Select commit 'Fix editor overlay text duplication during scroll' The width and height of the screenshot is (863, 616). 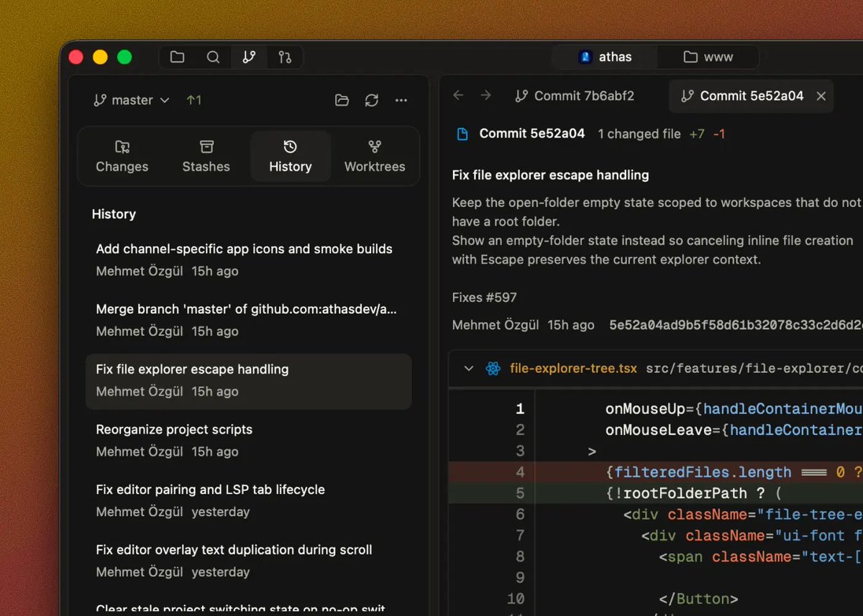(249, 561)
